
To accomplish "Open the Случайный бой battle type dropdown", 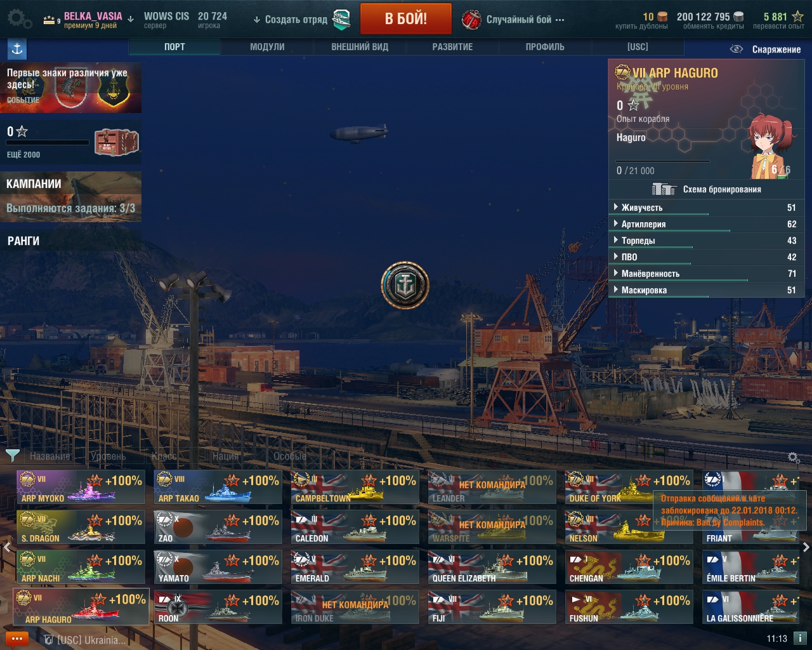I will [513, 20].
